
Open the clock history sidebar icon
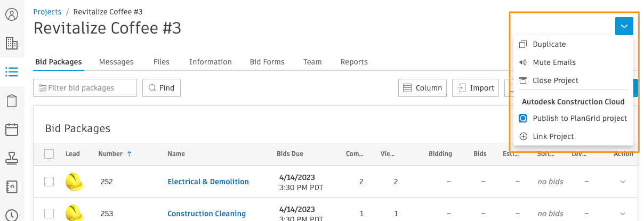pos(12,215)
